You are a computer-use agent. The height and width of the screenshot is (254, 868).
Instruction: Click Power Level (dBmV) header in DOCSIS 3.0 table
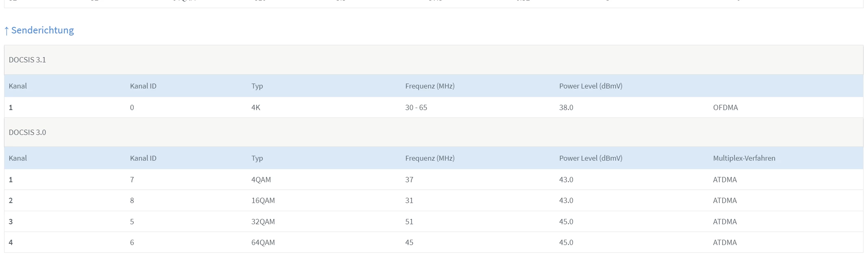point(590,158)
